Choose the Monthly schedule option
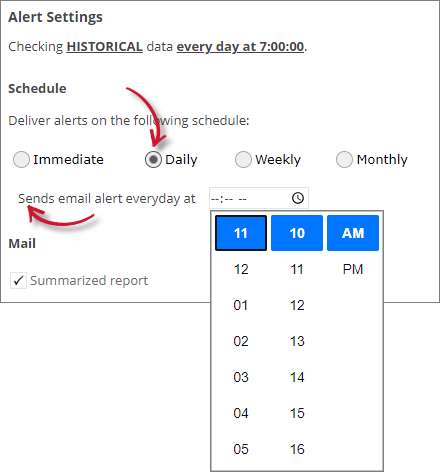 click(344, 159)
